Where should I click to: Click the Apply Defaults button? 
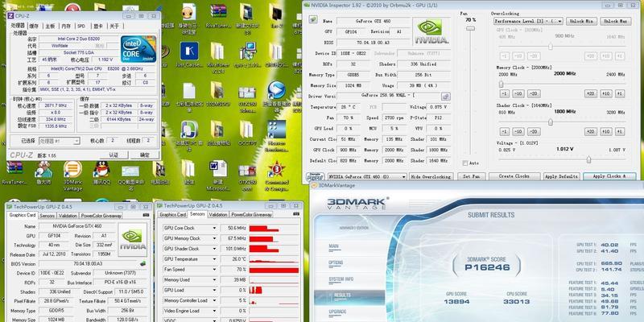coord(561,176)
